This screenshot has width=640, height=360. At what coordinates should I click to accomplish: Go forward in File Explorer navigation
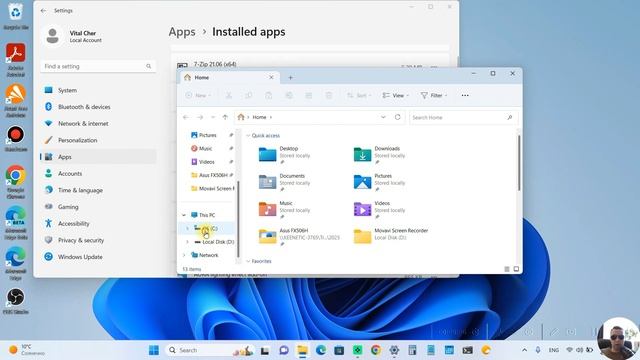[x=200, y=117]
